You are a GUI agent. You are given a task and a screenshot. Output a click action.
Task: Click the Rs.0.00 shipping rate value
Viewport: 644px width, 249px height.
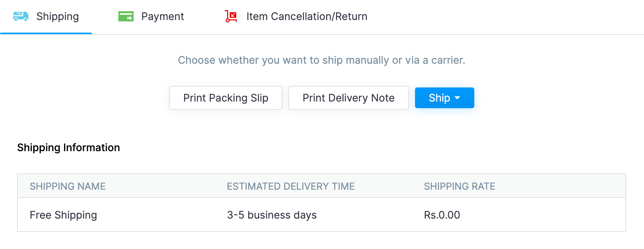[442, 215]
